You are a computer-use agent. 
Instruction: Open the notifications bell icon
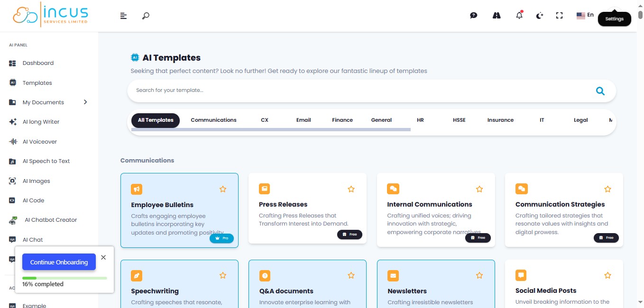[519, 16]
